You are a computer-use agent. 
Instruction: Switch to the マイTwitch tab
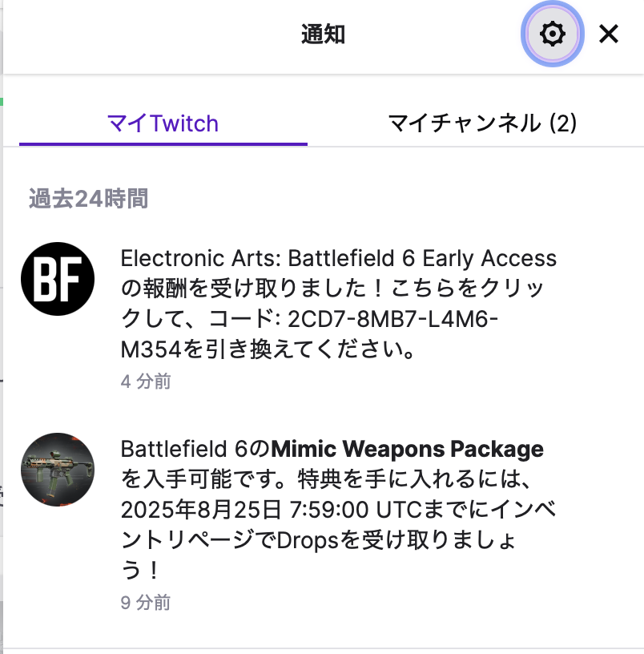click(163, 123)
